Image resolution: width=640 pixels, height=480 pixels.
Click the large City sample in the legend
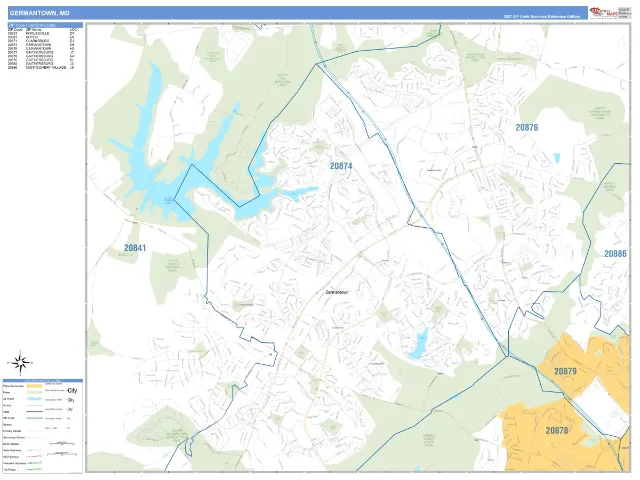click(72, 391)
